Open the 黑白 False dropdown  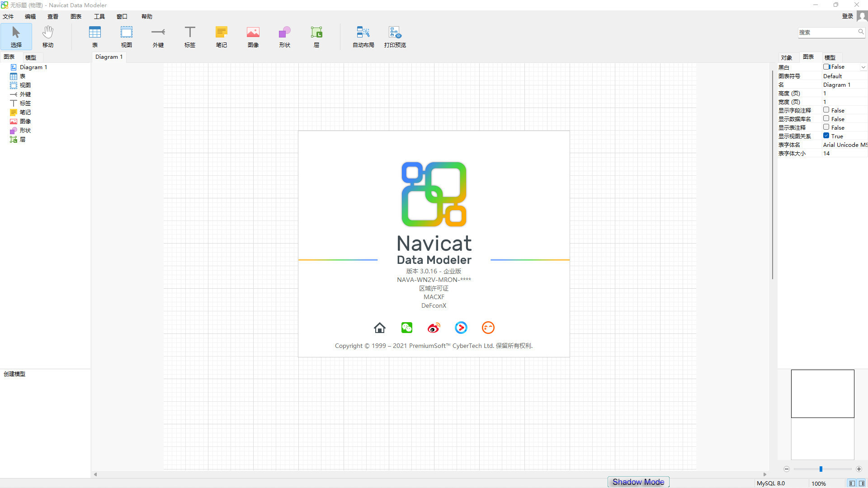pyautogui.click(x=863, y=66)
